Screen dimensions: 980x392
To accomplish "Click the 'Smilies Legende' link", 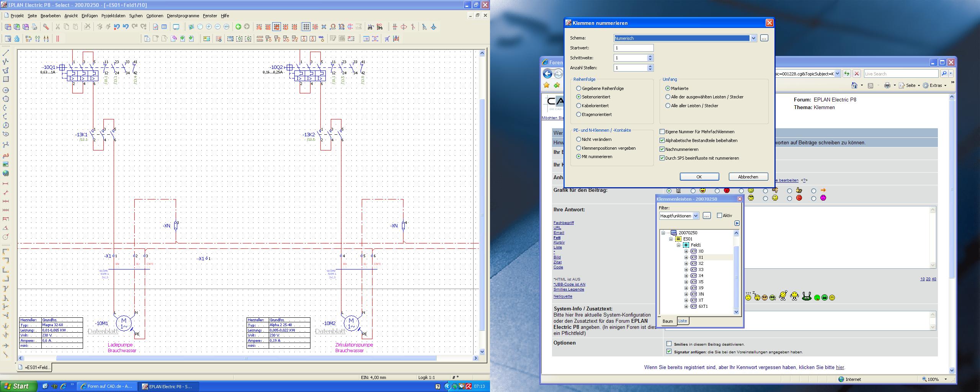I will tap(568, 289).
